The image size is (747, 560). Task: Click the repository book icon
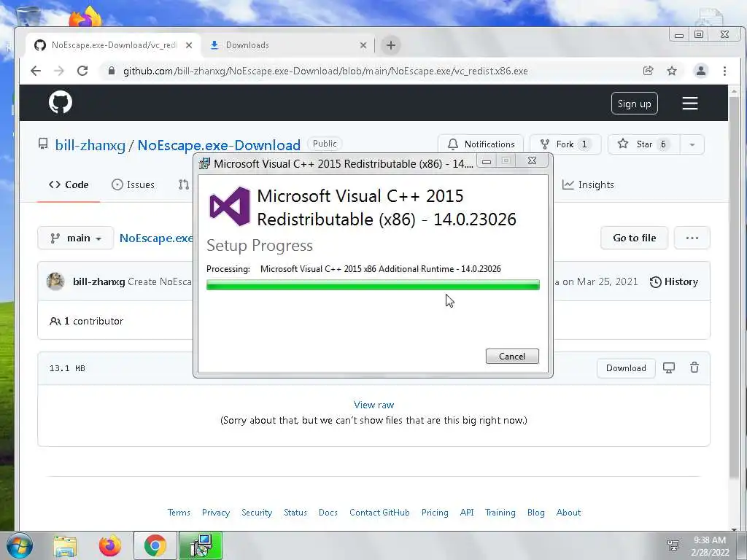pyautogui.click(x=43, y=144)
